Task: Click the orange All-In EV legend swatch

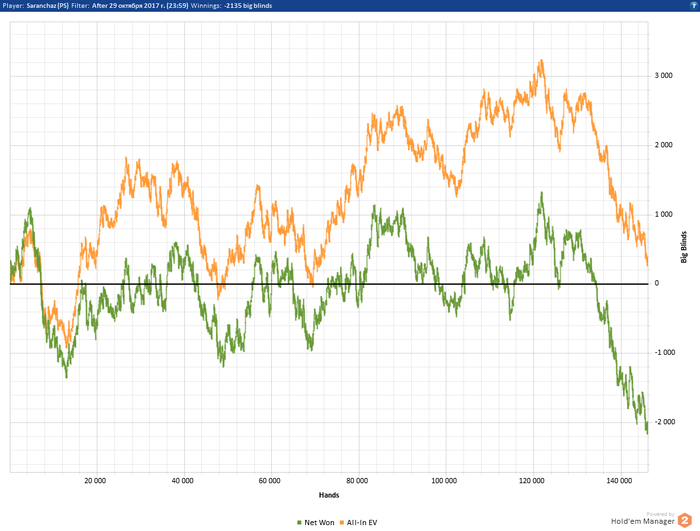Action: [x=342, y=523]
